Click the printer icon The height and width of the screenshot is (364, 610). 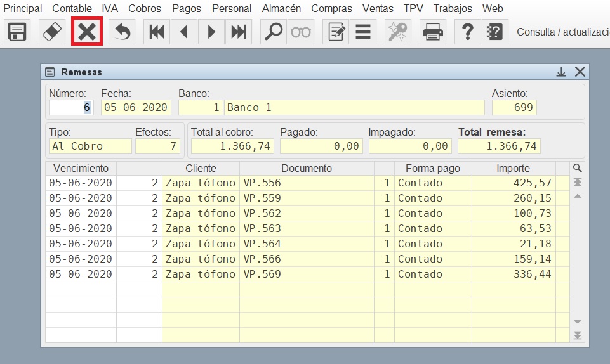pos(433,32)
